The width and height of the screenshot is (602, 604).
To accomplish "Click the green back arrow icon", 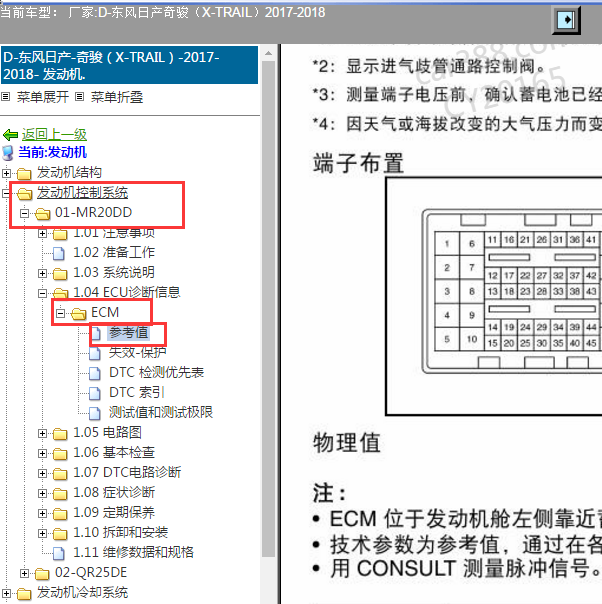I will tap(10, 135).
